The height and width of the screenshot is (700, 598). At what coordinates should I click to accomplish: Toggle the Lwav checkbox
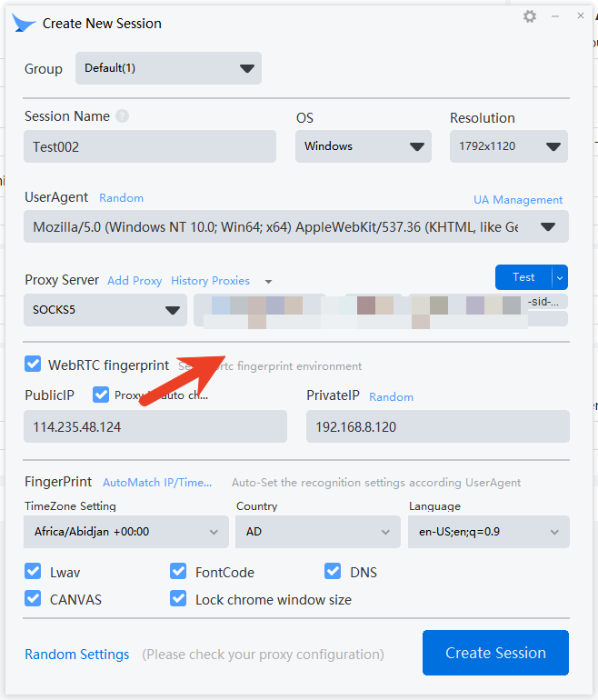[x=33, y=572]
